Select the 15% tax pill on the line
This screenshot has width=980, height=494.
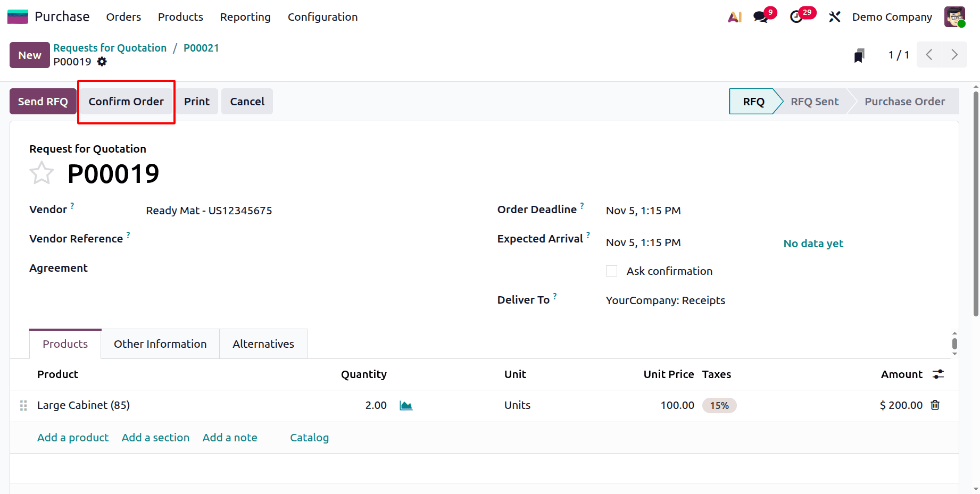(719, 405)
